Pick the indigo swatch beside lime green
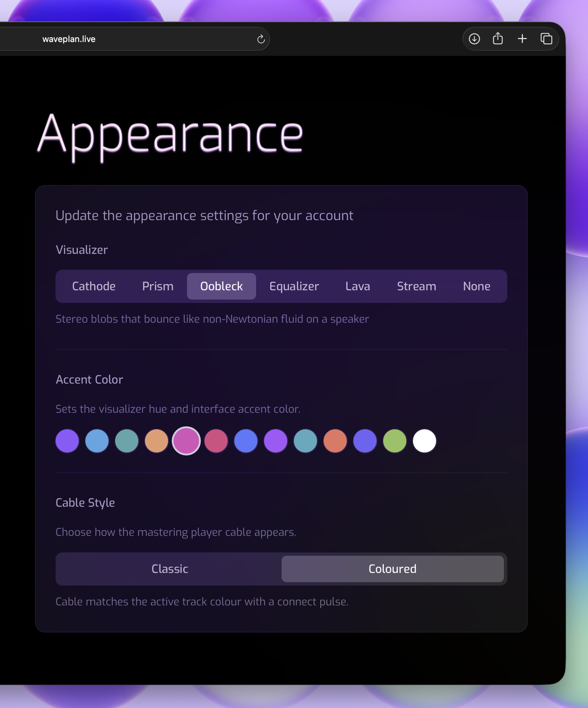Image resolution: width=588 pixels, height=708 pixels. click(x=365, y=441)
